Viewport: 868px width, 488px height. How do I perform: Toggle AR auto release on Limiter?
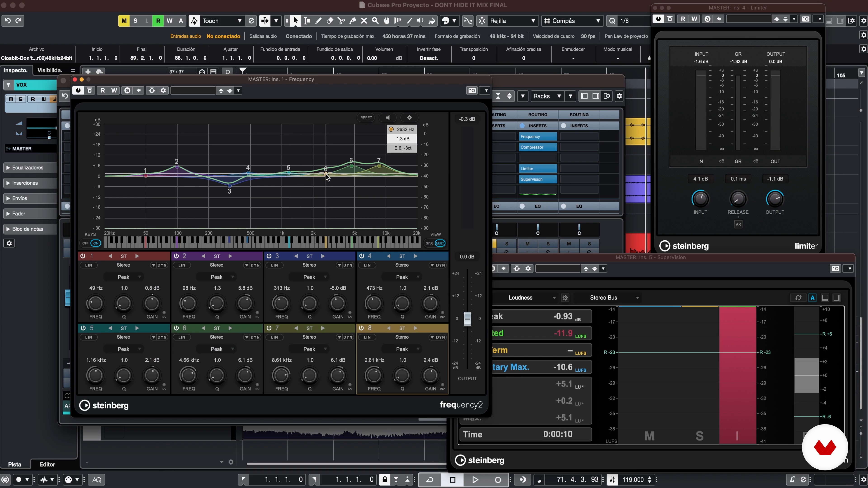point(738,224)
